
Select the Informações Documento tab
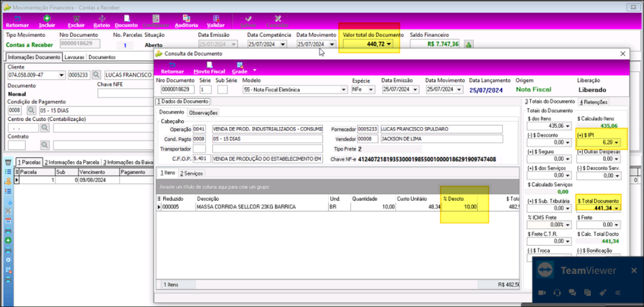point(34,57)
